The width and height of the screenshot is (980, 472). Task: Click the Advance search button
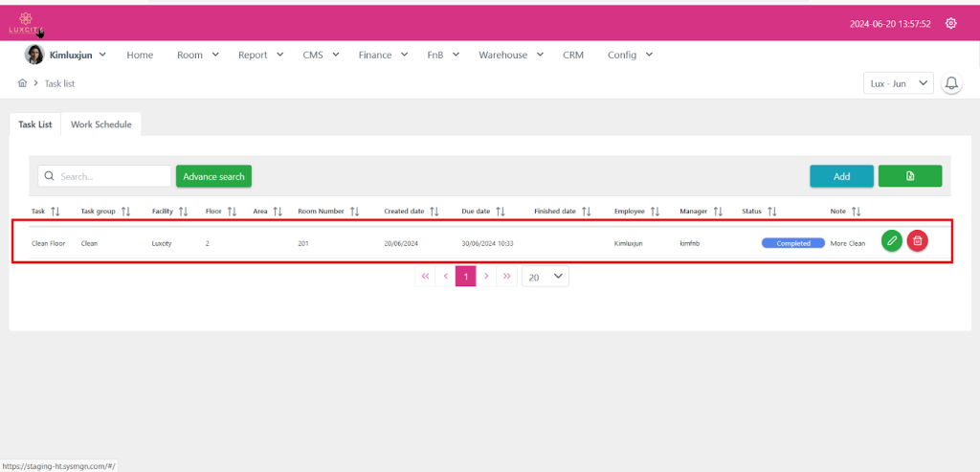coord(213,176)
